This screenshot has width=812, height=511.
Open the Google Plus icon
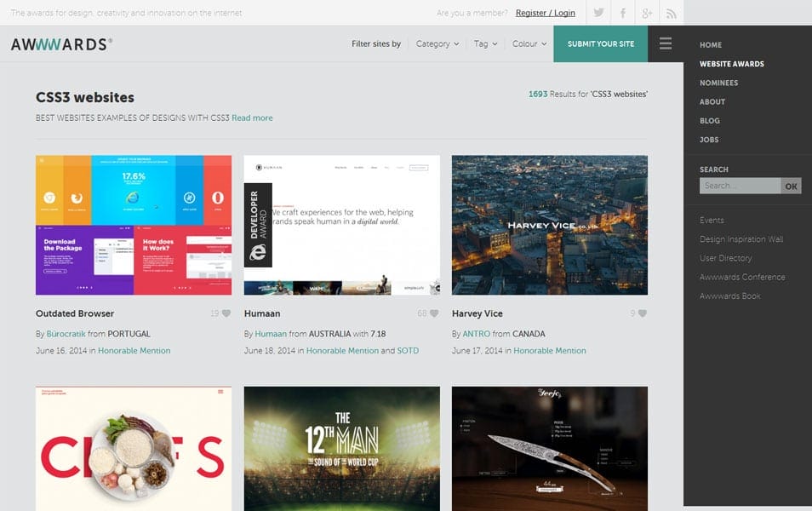click(x=648, y=13)
